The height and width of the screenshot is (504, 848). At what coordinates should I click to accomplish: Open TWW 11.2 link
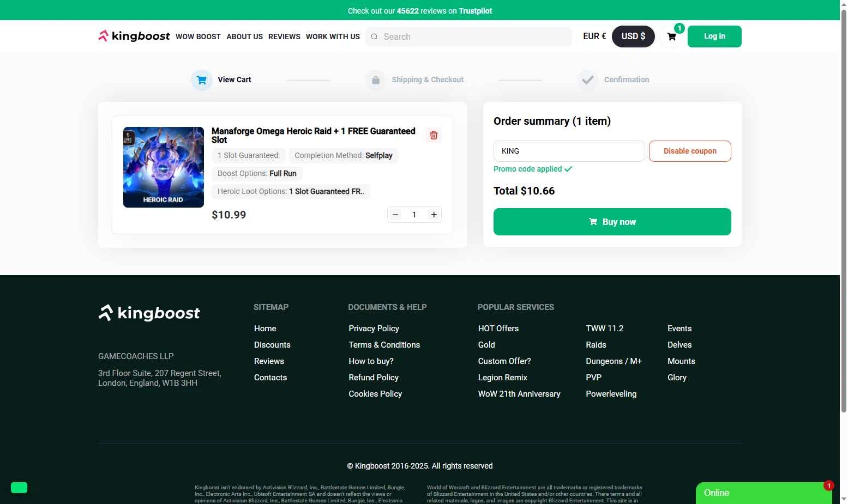click(x=604, y=329)
